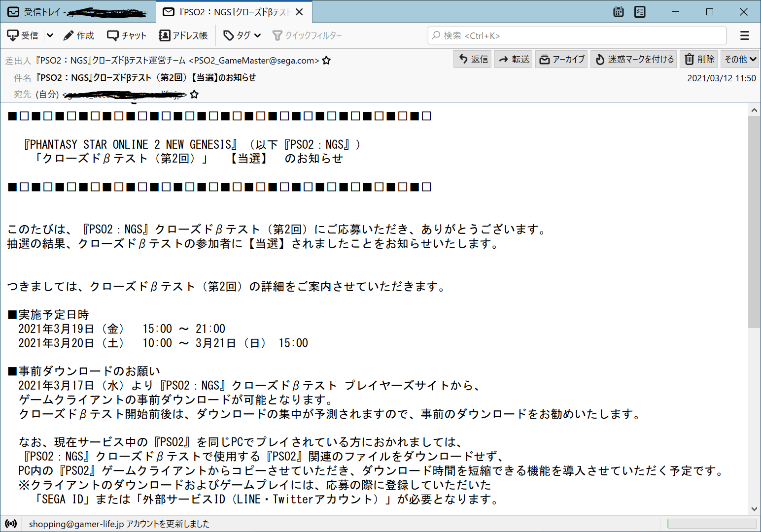The width and height of the screenshot is (761, 532).
Task: Star the sender PSO2_GameMaster@sega.com contact
Action: click(326, 61)
